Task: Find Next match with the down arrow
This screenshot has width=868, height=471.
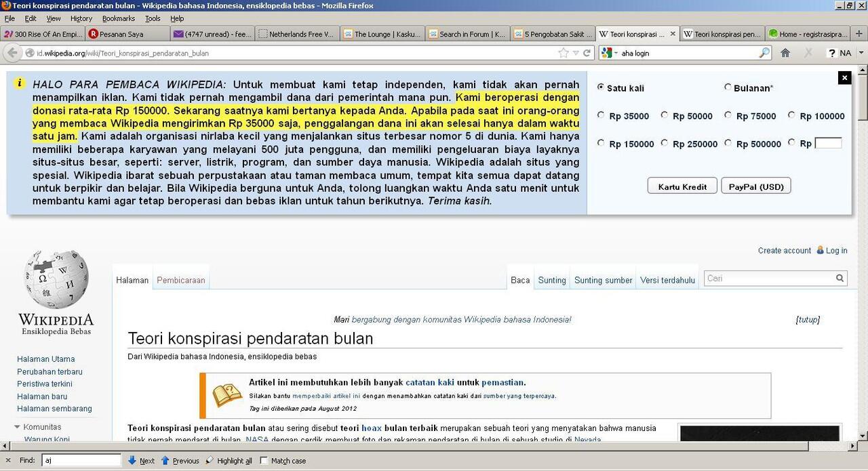Action: pos(141,460)
